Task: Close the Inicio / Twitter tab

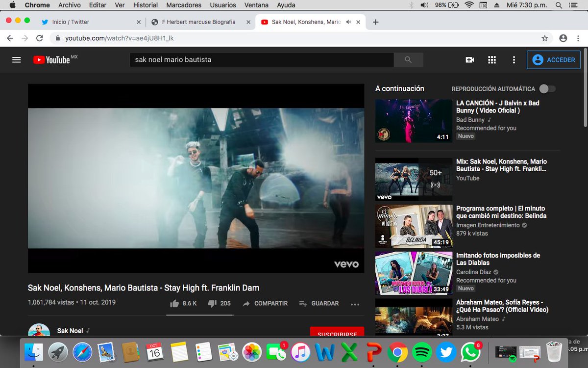Action: click(139, 22)
